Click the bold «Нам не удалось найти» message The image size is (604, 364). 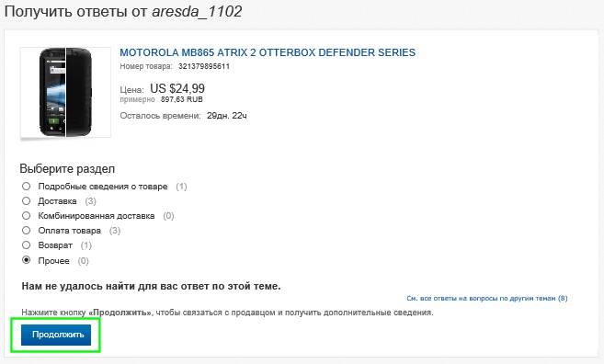[151, 286]
